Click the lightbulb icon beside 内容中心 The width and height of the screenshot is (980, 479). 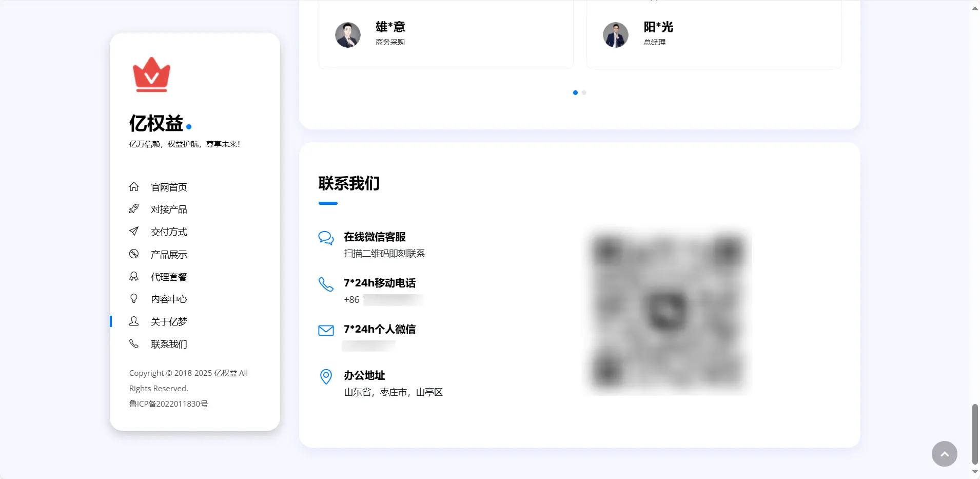pos(134,298)
